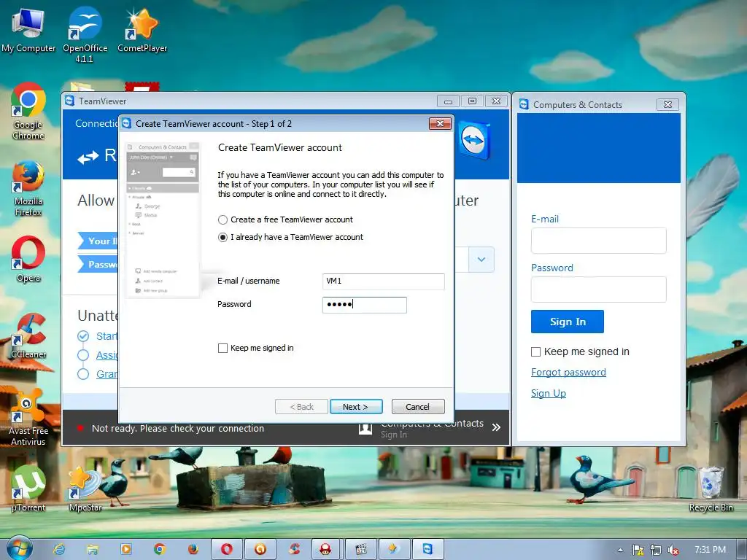This screenshot has width=747, height=560.
Task: Open the Recycle Bin
Action: tap(711, 489)
